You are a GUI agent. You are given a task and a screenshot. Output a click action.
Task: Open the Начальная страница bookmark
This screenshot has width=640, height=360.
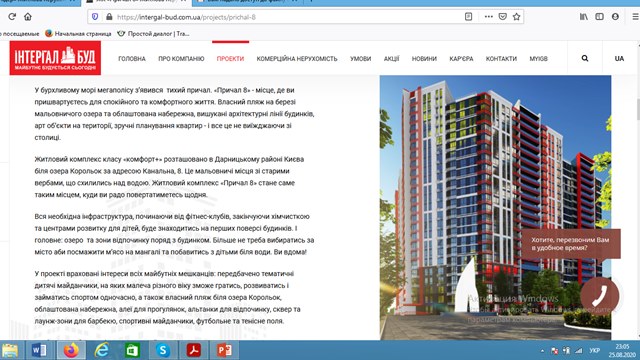(x=78, y=33)
